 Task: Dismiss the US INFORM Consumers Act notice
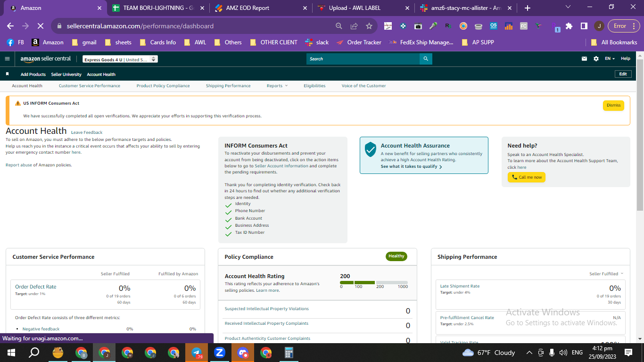(x=613, y=105)
